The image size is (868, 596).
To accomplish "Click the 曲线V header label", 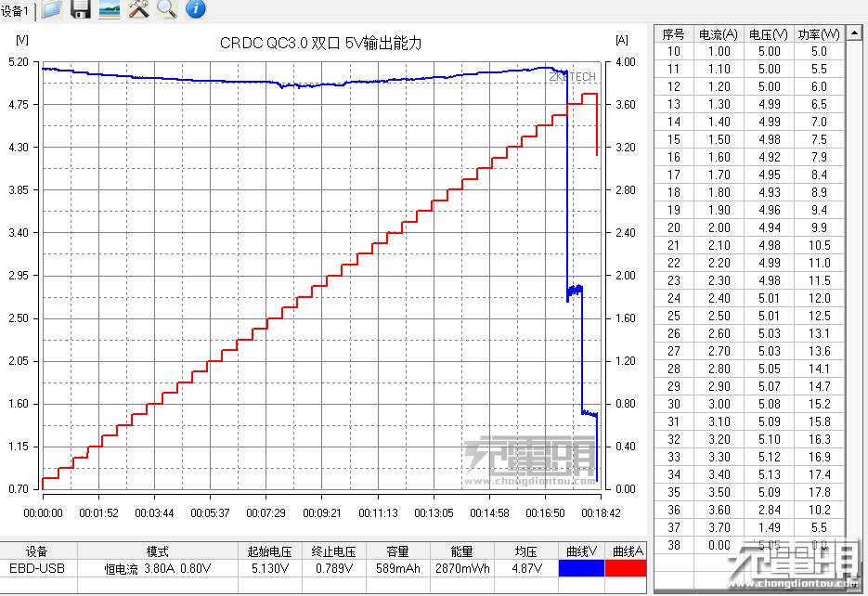I will (x=581, y=551).
